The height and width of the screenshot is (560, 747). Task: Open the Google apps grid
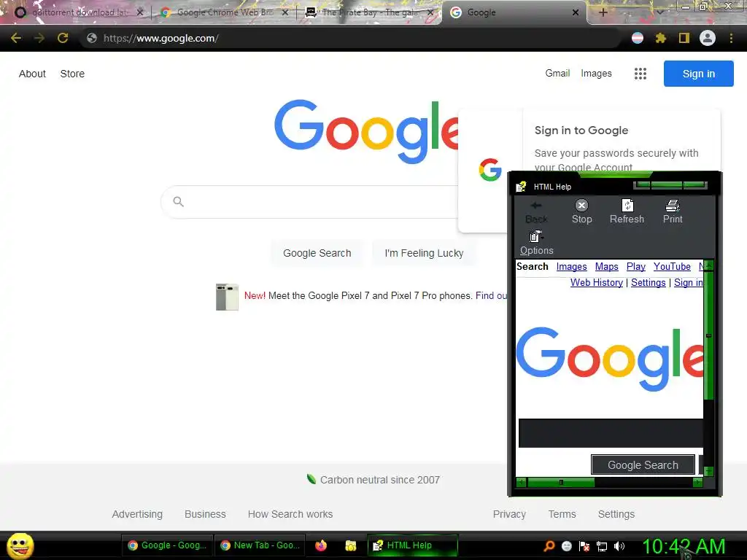click(x=640, y=74)
